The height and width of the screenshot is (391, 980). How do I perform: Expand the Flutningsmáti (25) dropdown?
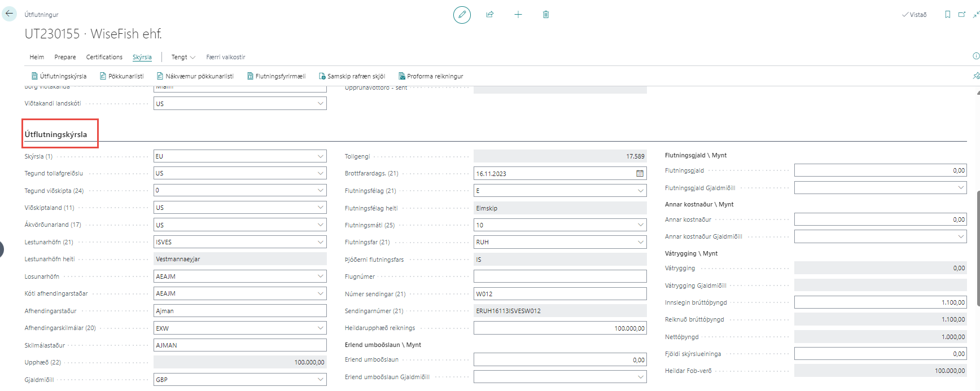tap(641, 225)
